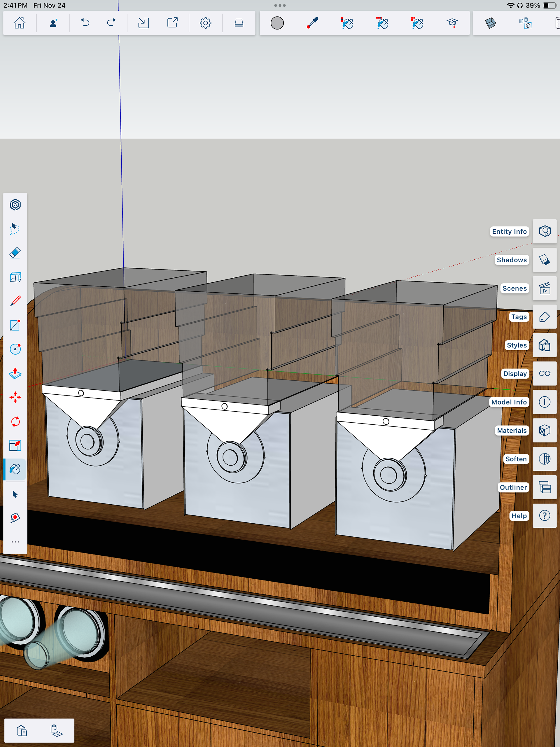Pick the eyedropper sample material tool

pos(312,23)
